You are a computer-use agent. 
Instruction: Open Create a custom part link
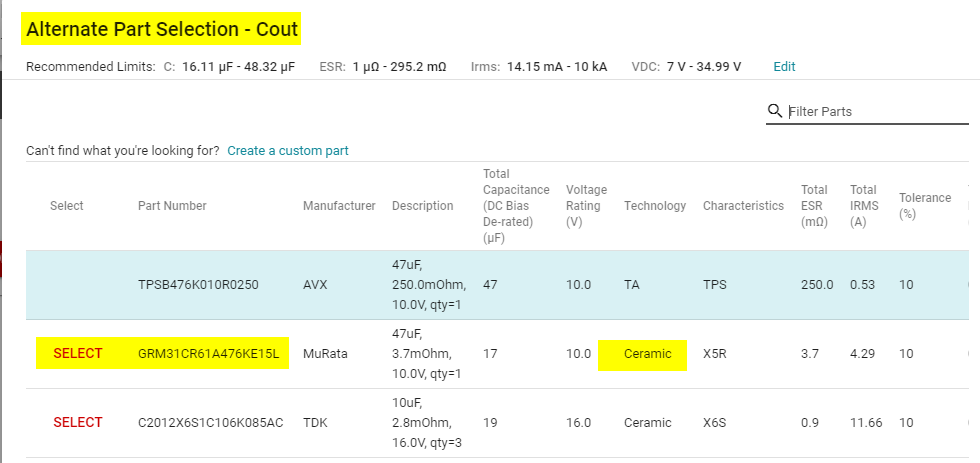[288, 151]
